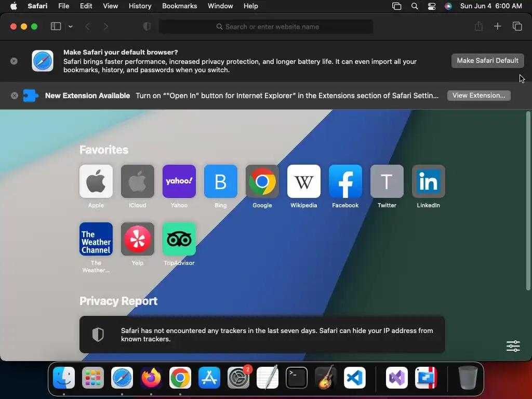Open Visual Studio from the Dock
This screenshot has height=399, width=532.
tap(397, 378)
